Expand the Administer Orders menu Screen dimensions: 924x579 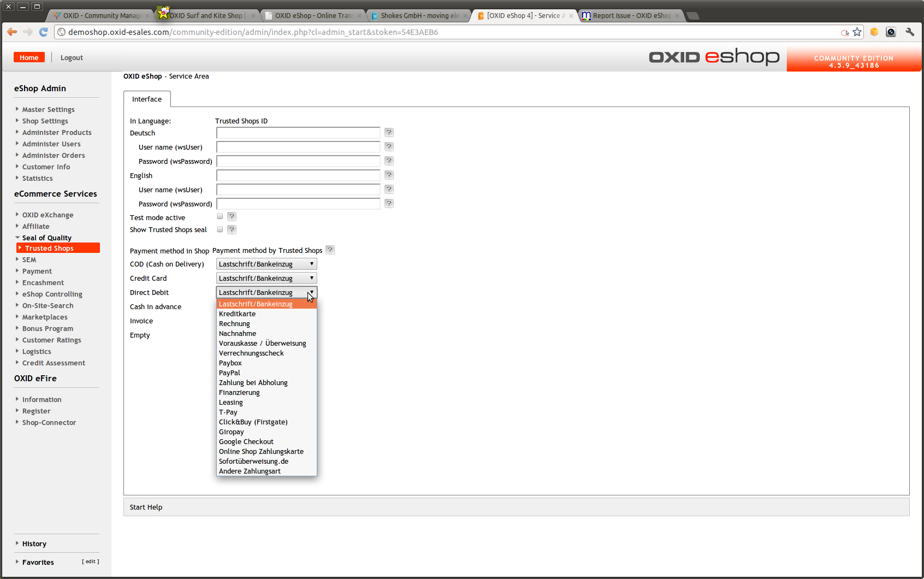point(54,156)
